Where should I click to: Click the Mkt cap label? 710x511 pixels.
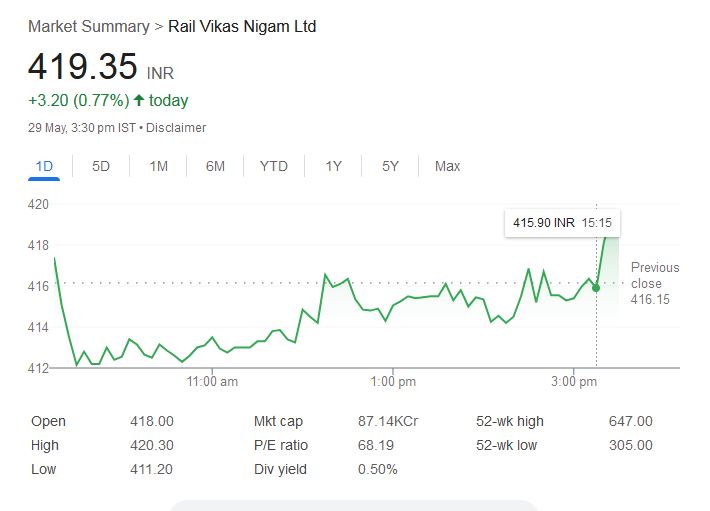coord(278,422)
